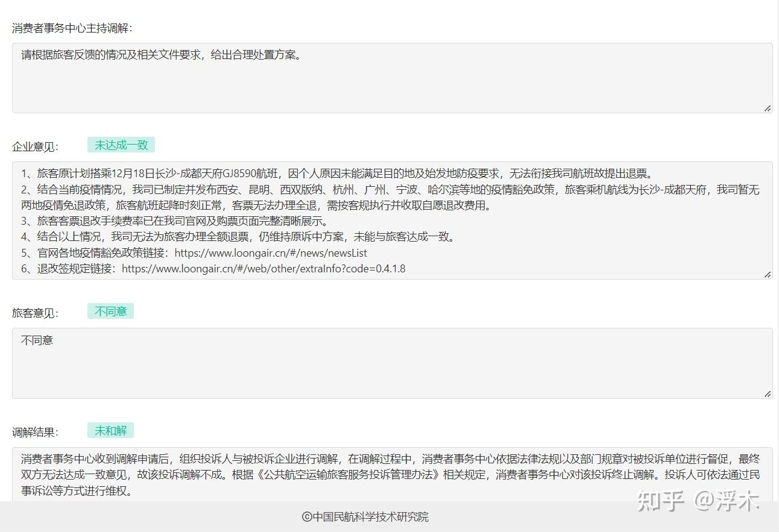Screen dimensions: 779x532
Task: Open the 疫情豁免政策 newsList link
Action: [270, 252]
